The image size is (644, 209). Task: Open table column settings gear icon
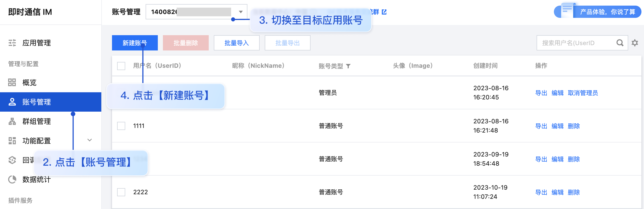pos(635,43)
